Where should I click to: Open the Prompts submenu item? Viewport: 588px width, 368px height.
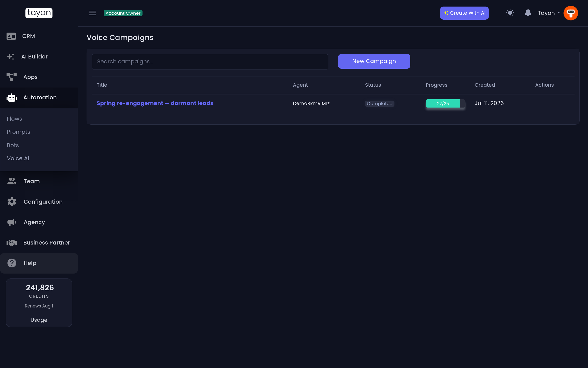tap(18, 132)
